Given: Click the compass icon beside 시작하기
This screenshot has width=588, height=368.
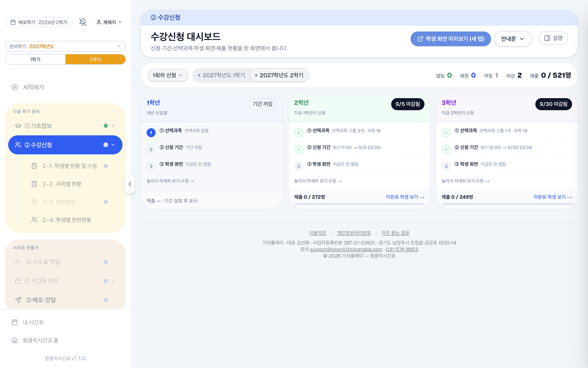Looking at the screenshot, I should click(15, 87).
